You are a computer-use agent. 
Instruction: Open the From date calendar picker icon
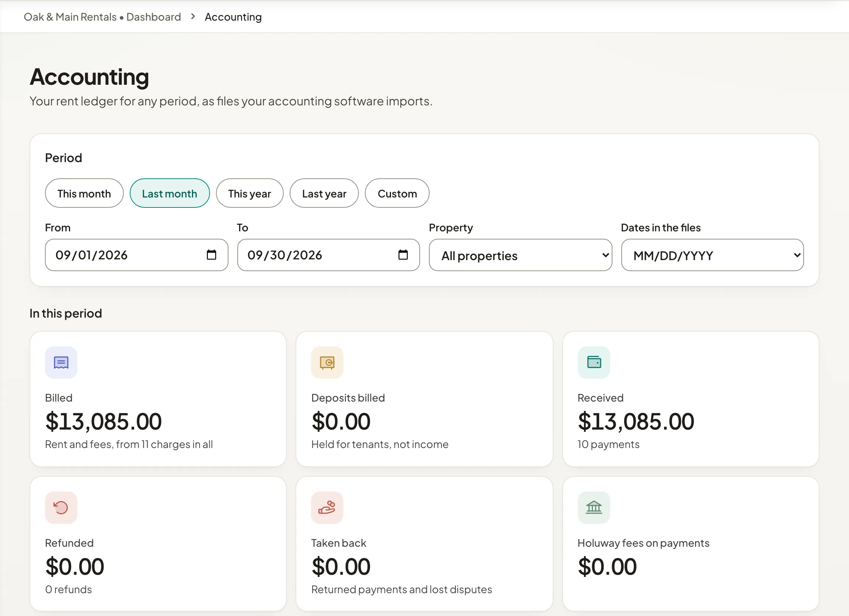point(212,255)
